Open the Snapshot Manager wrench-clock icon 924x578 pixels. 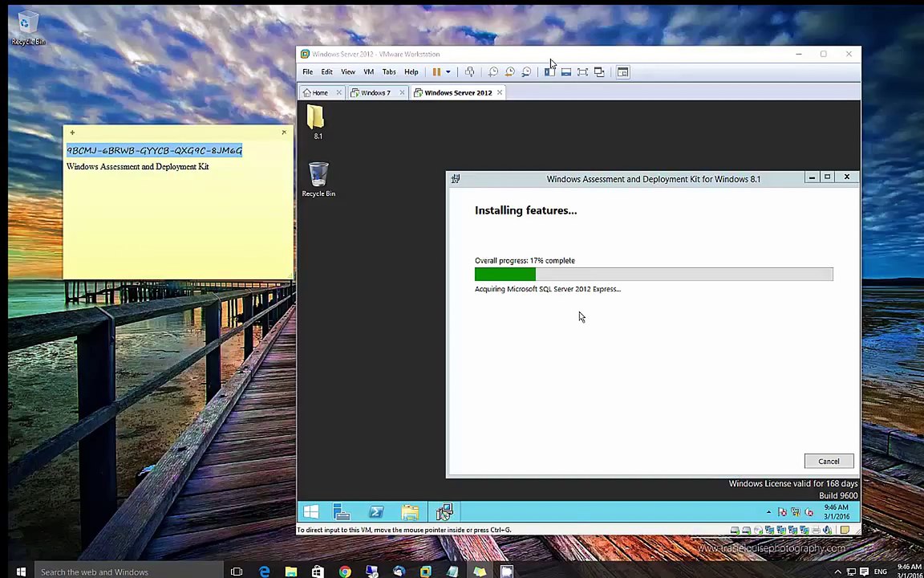[x=526, y=72]
